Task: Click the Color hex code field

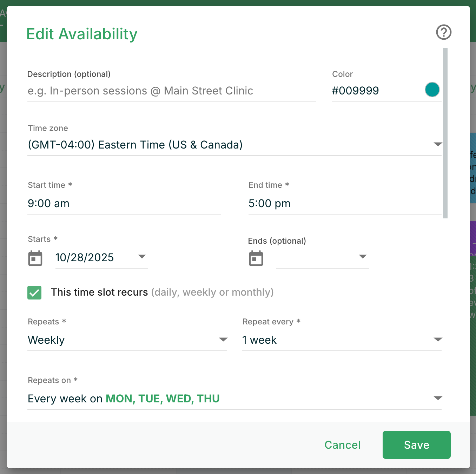Action: tap(376, 91)
